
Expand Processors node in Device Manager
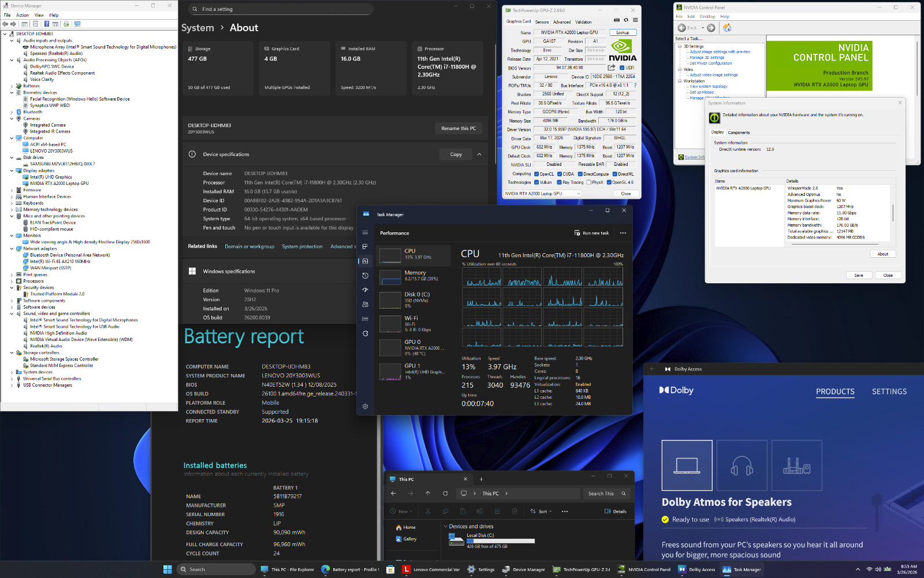click(x=12, y=281)
